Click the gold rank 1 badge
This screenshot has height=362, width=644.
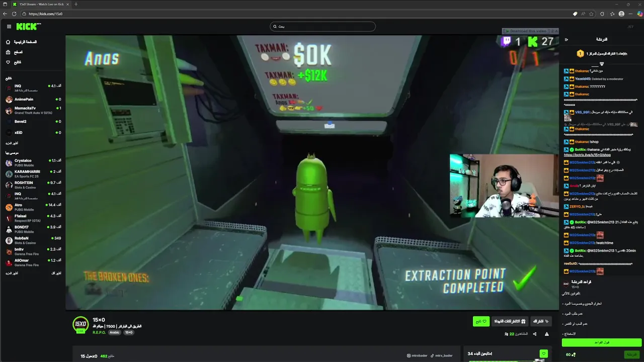(x=580, y=54)
